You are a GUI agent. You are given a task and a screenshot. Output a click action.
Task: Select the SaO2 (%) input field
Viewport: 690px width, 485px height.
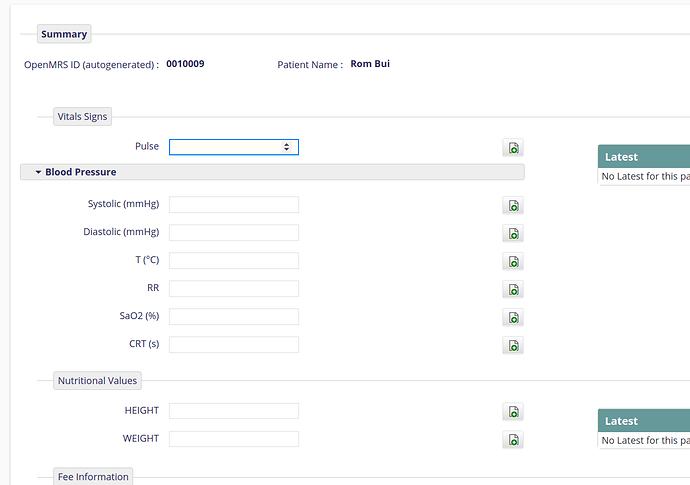point(234,316)
